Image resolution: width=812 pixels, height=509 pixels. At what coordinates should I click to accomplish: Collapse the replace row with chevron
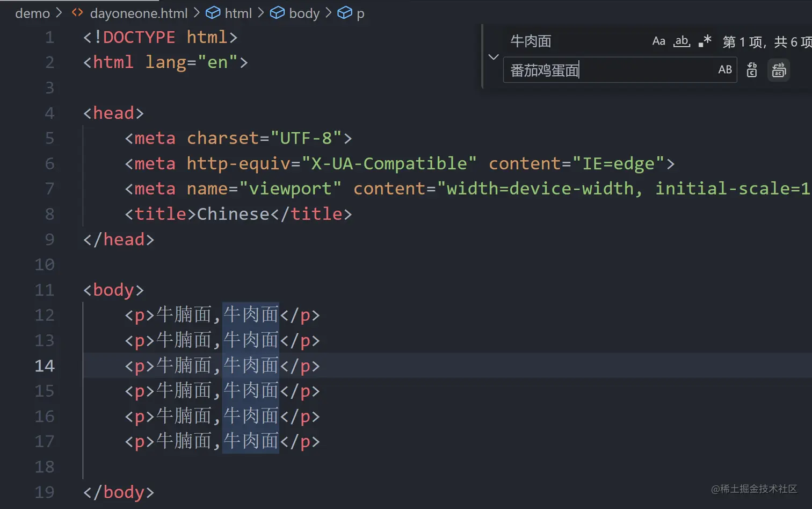click(x=494, y=56)
